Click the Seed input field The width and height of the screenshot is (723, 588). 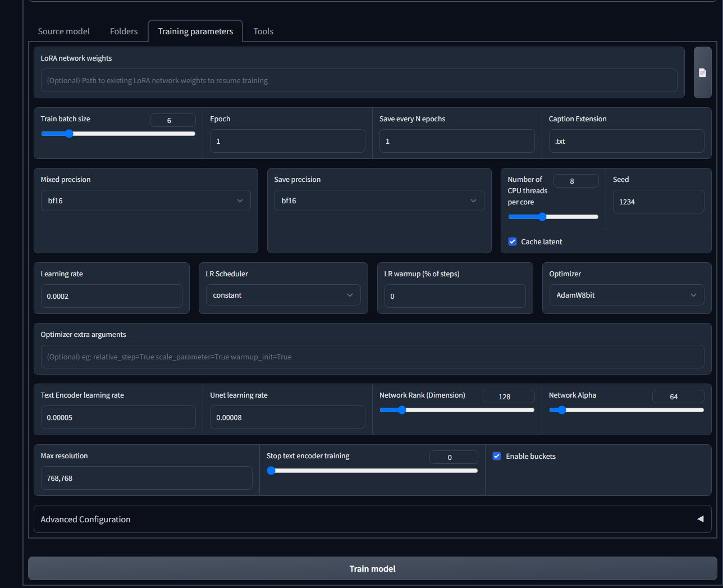[658, 202]
